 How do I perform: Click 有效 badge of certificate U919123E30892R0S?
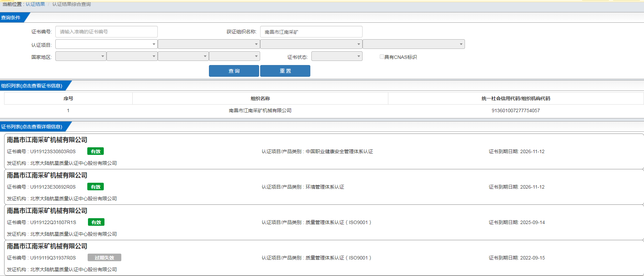coord(96,187)
